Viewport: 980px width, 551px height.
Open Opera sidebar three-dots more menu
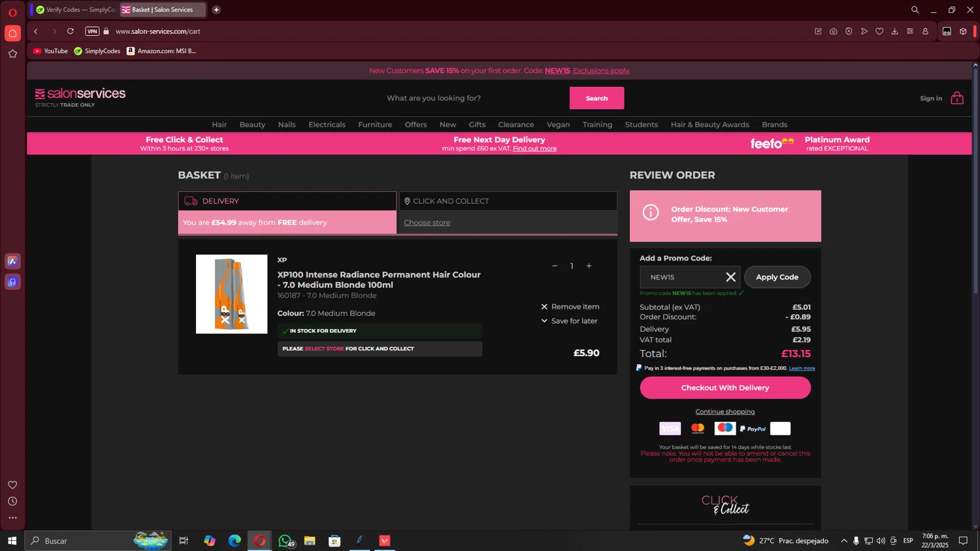tap(12, 518)
